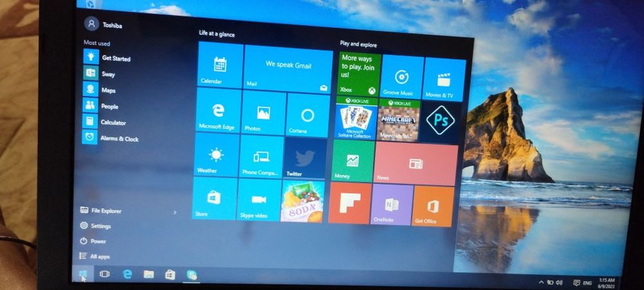644x290 pixels.
Task: Open the Movies & TV tile
Action: 444,80
